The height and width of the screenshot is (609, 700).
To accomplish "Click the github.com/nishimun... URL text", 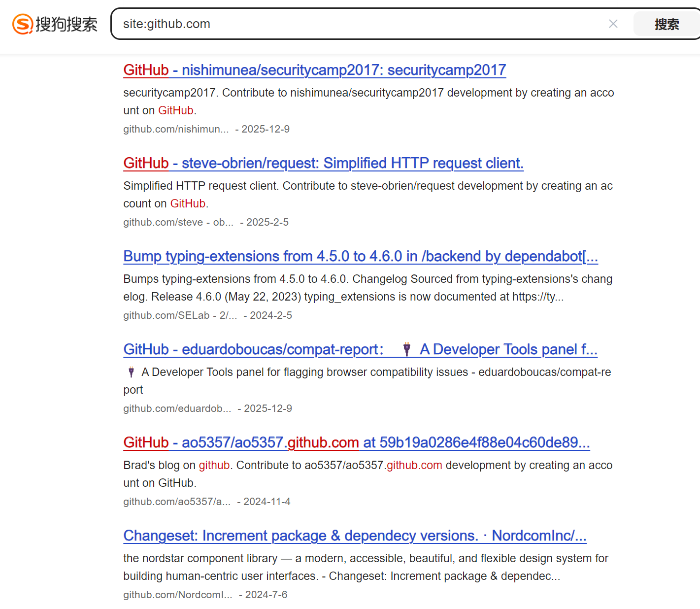I will [x=176, y=129].
